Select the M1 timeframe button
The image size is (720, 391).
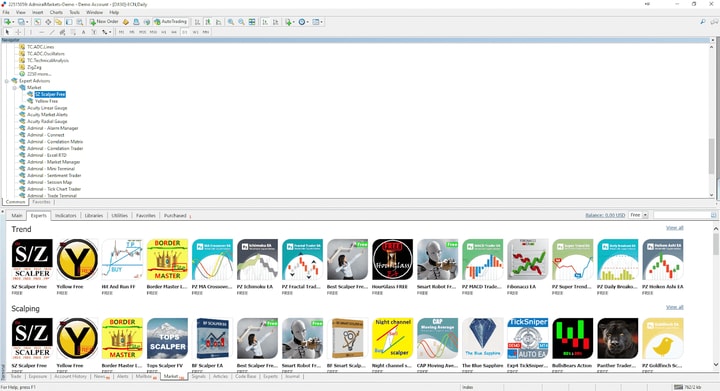click(x=121, y=32)
